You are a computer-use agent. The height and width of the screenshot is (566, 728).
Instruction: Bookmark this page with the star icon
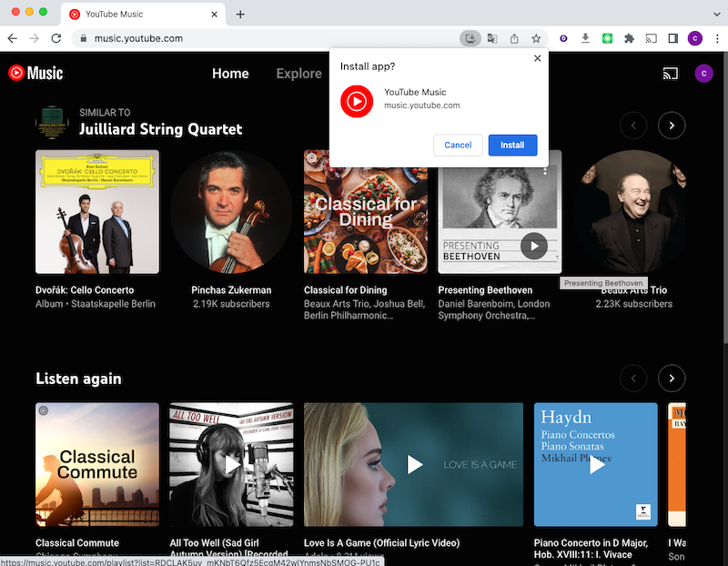537,38
